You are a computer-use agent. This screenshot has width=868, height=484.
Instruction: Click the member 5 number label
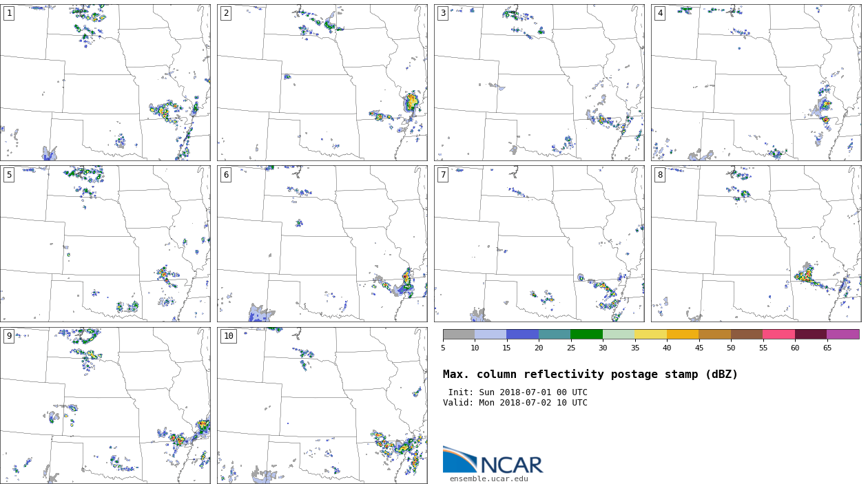click(8, 175)
